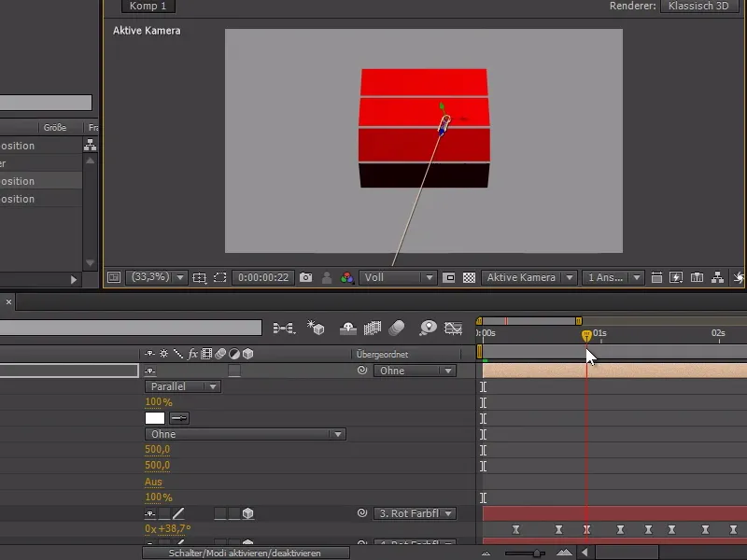The width and height of the screenshot is (747, 560).
Task: Open grid and guide options icon
Action: (x=199, y=277)
